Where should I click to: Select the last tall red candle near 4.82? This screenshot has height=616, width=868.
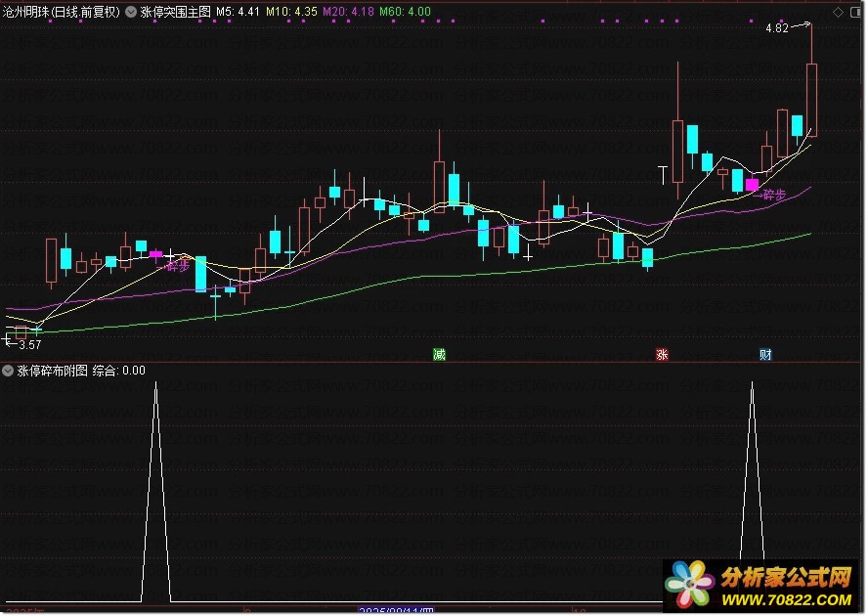(811, 98)
